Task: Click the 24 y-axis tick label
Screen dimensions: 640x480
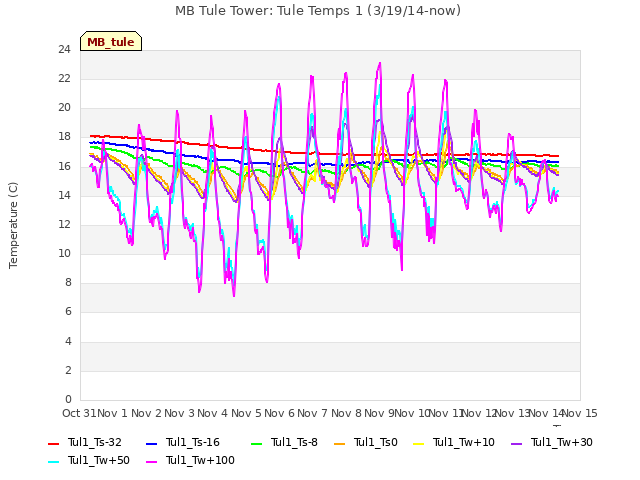Action: coord(64,49)
